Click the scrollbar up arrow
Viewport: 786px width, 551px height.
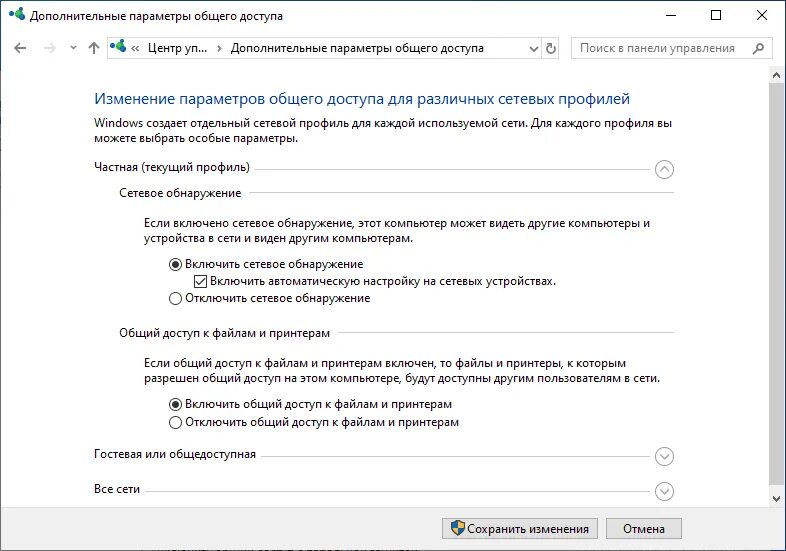tap(776, 75)
